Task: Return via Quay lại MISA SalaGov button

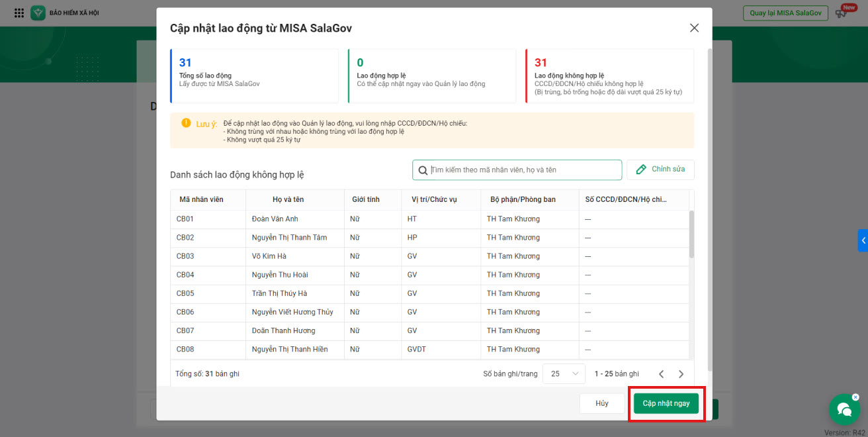Action: click(x=785, y=13)
